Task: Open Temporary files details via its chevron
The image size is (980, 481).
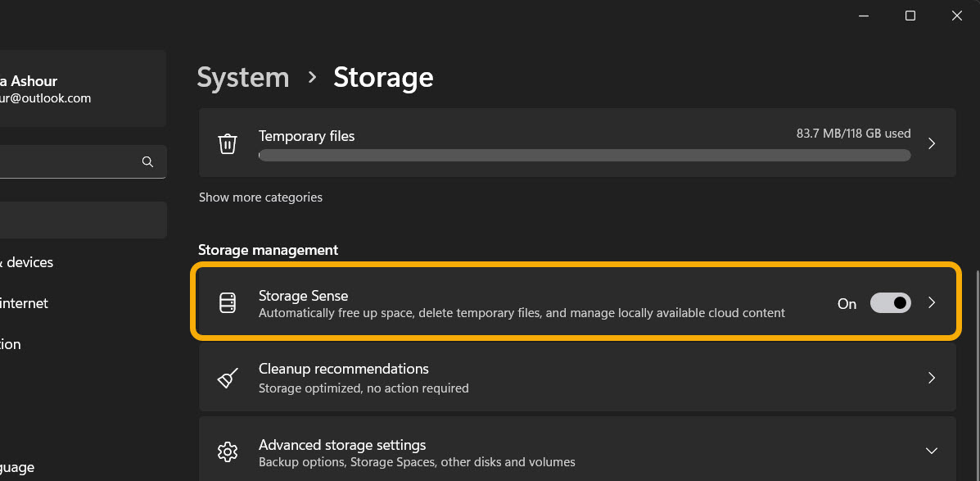Action: [x=931, y=143]
